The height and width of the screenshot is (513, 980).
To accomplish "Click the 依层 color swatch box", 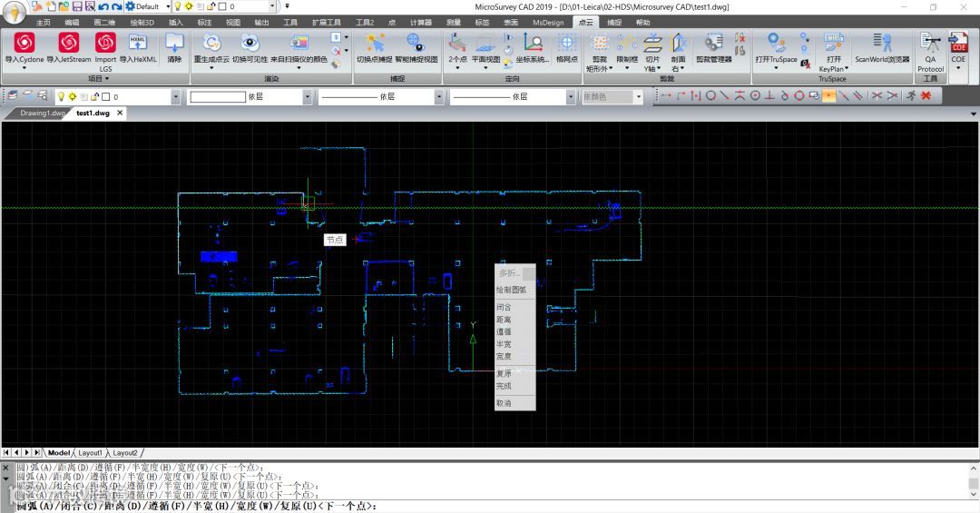I will pyautogui.click(x=218, y=96).
